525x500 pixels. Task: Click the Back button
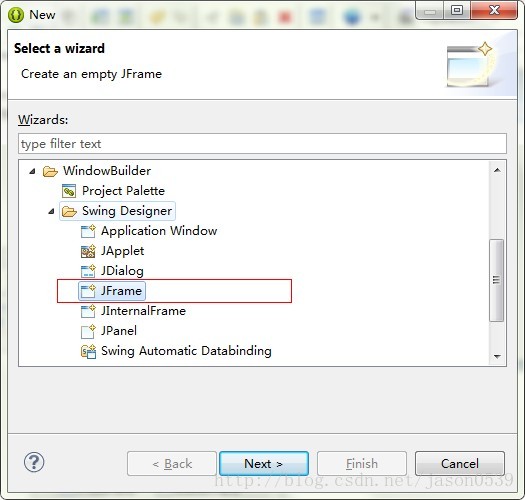click(172, 463)
